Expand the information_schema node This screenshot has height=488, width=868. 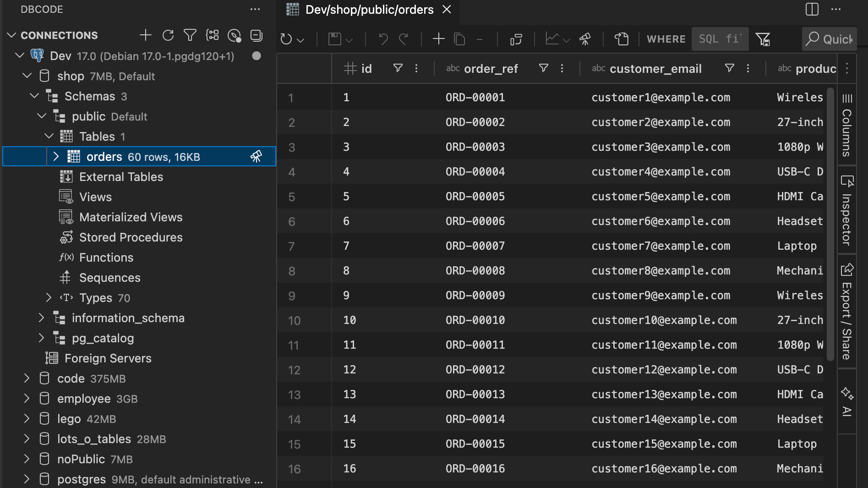(x=42, y=318)
